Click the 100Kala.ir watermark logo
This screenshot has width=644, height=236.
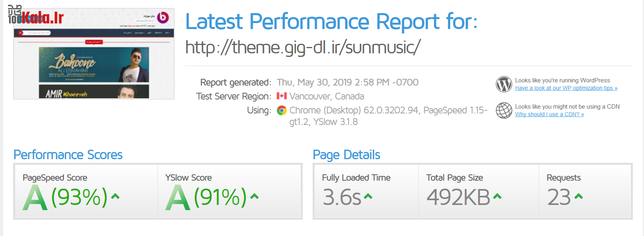point(36,17)
